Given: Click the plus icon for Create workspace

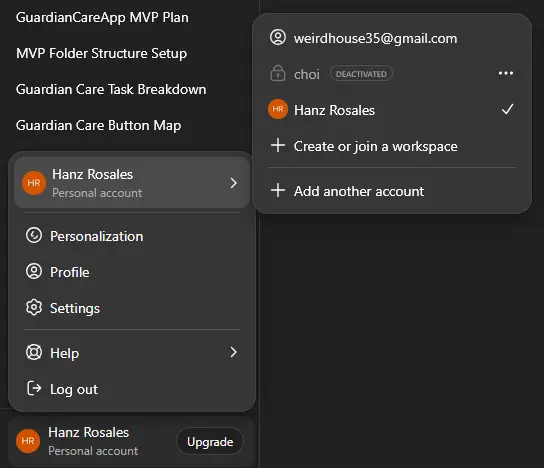Looking at the screenshot, I should pyautogui.click(x=278, y=145).
